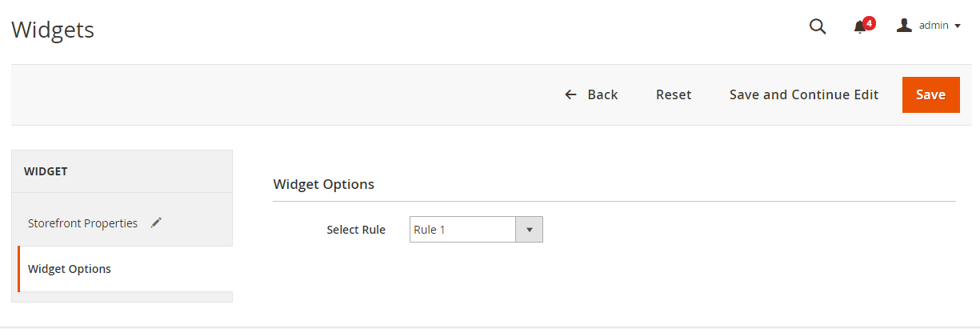Click the Widgets page title
980x329 pixels.
[x=53, y=30]
